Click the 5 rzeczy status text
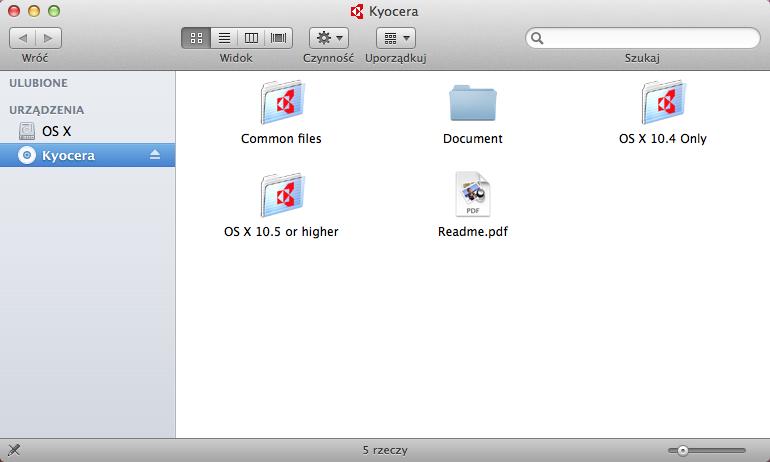770x462 pixels. click(385, 450)
